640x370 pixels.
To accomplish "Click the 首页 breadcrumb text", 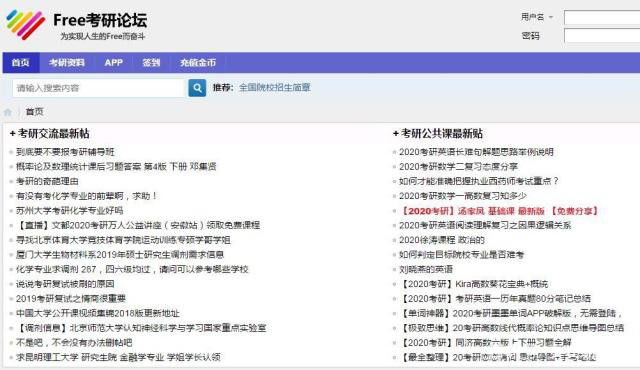I will tap(35, 112).
